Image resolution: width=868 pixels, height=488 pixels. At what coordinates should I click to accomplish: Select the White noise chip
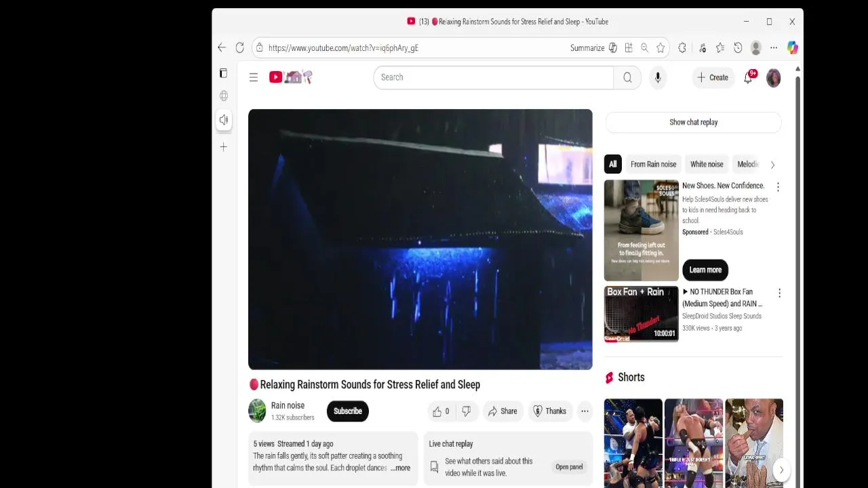(707, 164)
